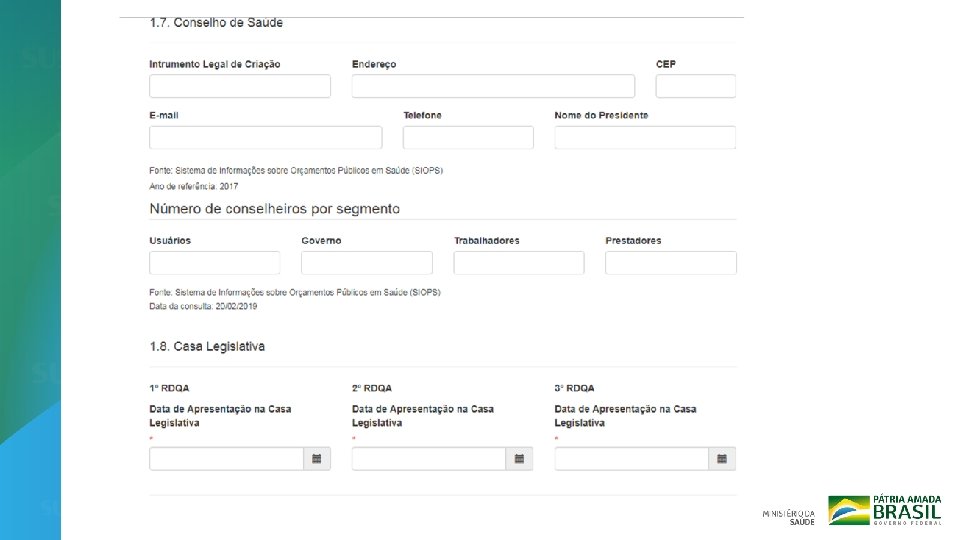
Task: Open calendar for 2º RDQA date
Action: pyautogui.click(x=519, y=459)
